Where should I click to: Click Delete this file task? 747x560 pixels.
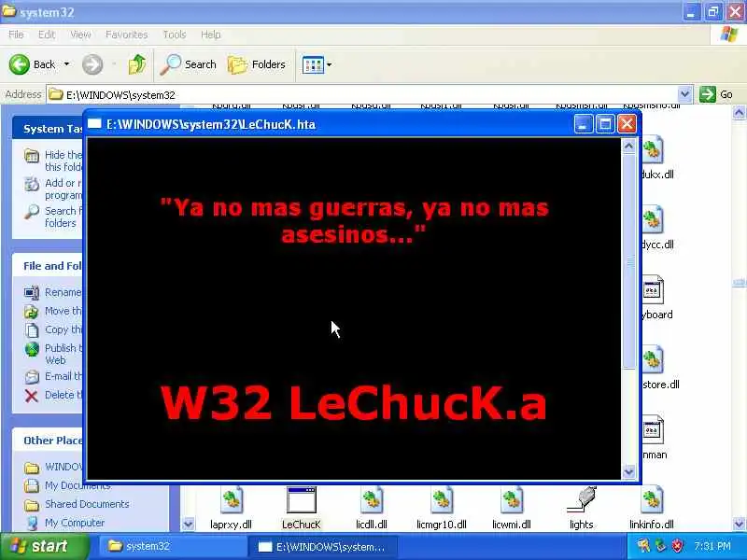pos(53,395)
